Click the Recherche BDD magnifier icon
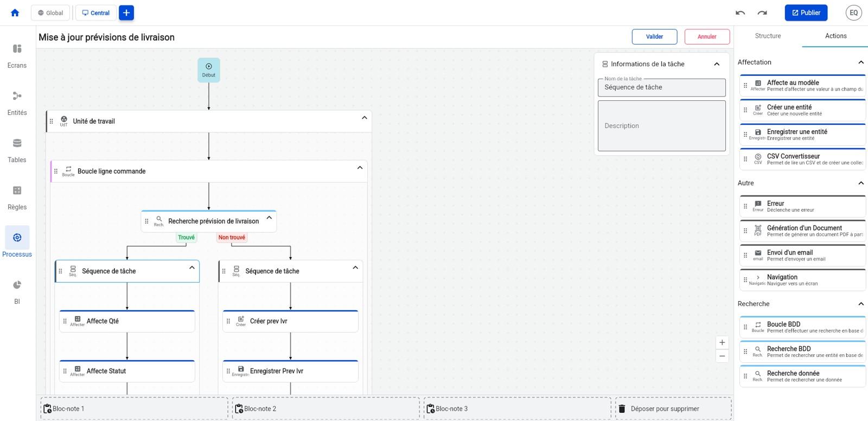 pos(758,349)
